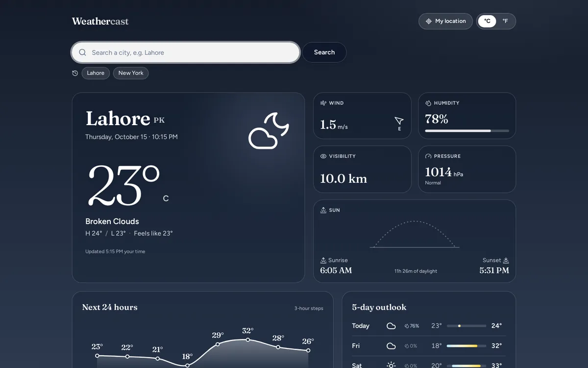
Task: Click the cloudy night weather icon
Action: [269, 131]
